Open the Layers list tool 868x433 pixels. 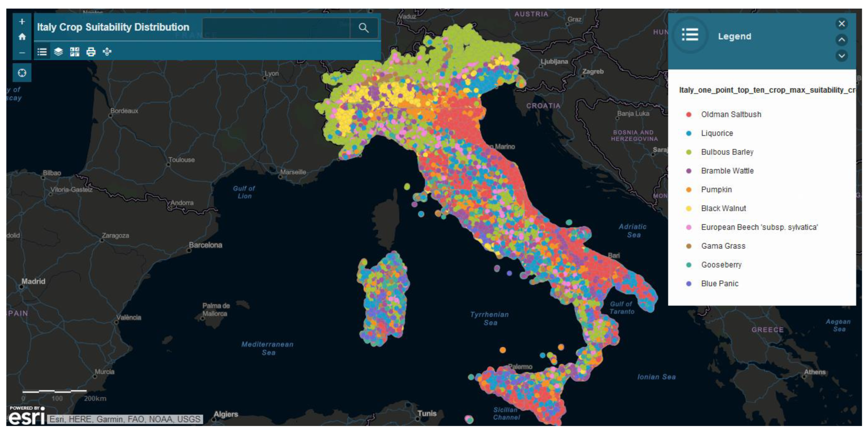[x=58, y=52]
